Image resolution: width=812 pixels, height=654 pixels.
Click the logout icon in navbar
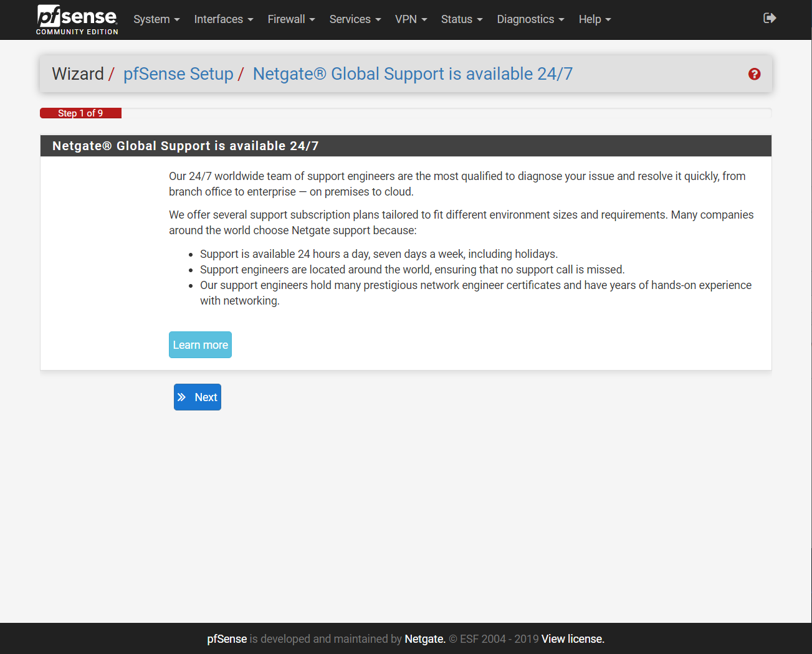[x=770, y=18]
